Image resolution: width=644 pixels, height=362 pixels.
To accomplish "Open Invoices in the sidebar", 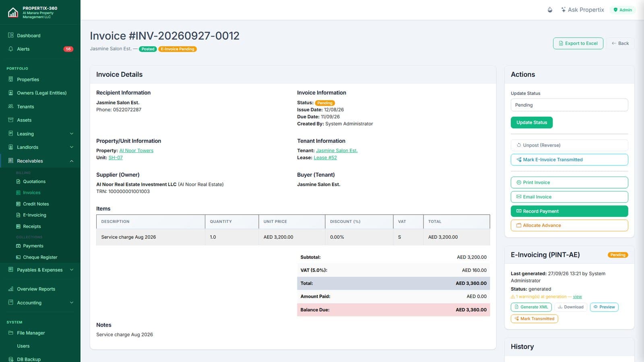I will point(31,193).
